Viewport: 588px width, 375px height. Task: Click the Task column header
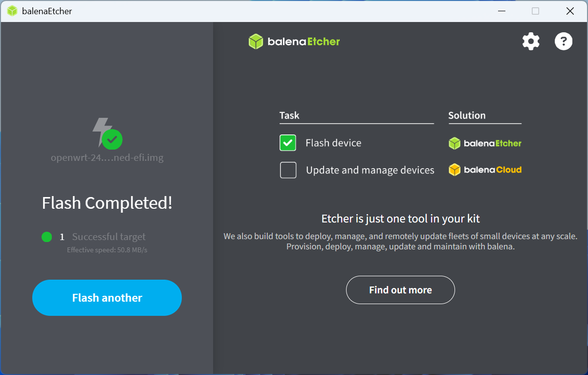pyautogui.click(x=289, y=116)
